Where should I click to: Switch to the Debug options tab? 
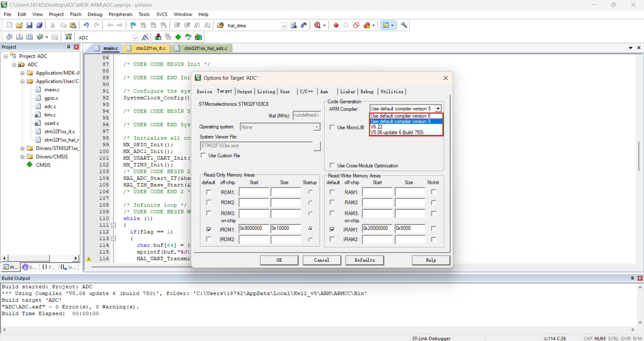(x=367, y=92)
